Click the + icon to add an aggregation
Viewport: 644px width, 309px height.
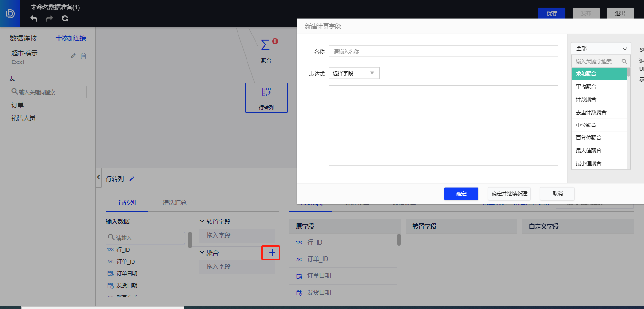coord(270,252)
